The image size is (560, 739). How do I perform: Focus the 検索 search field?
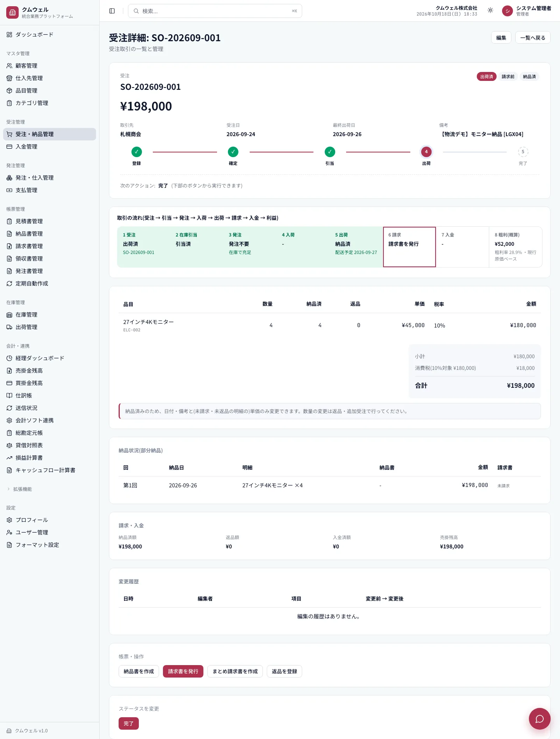tap(215, 11)
